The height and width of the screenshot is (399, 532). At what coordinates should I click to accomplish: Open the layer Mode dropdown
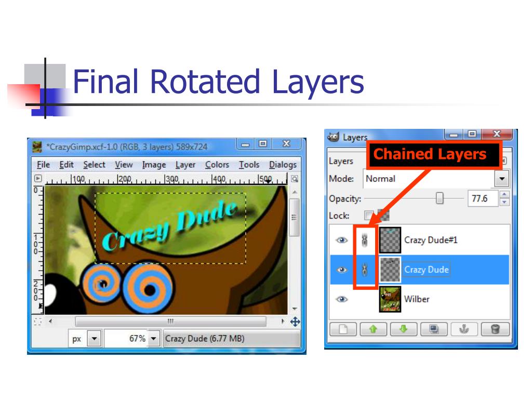502,179
